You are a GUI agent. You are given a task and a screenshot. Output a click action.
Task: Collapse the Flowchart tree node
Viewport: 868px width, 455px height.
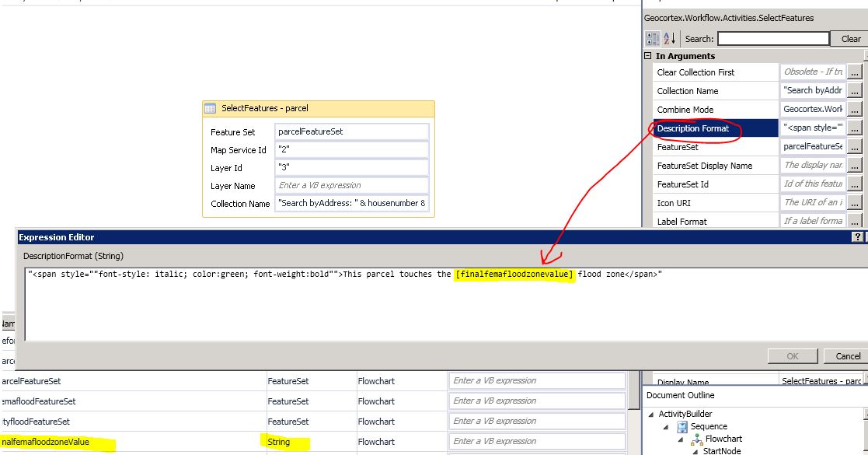[x=681, y=439]
